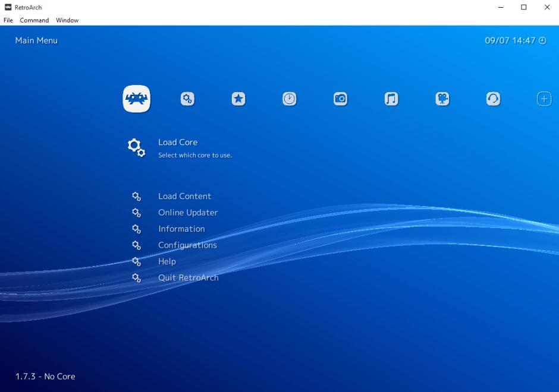This screenshot has height=392, width=559.
Task: Click the '09/07 14:47' date and time text
Action: tap(510, 40)
